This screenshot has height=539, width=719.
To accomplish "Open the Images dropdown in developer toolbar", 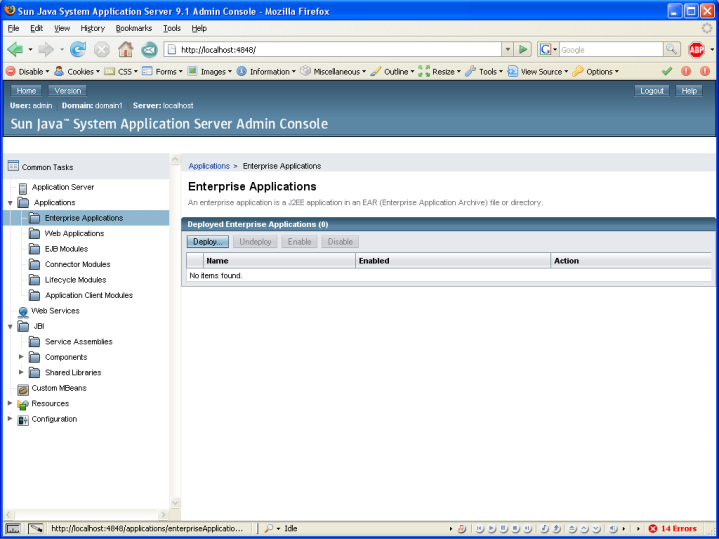I will (210, 72).
